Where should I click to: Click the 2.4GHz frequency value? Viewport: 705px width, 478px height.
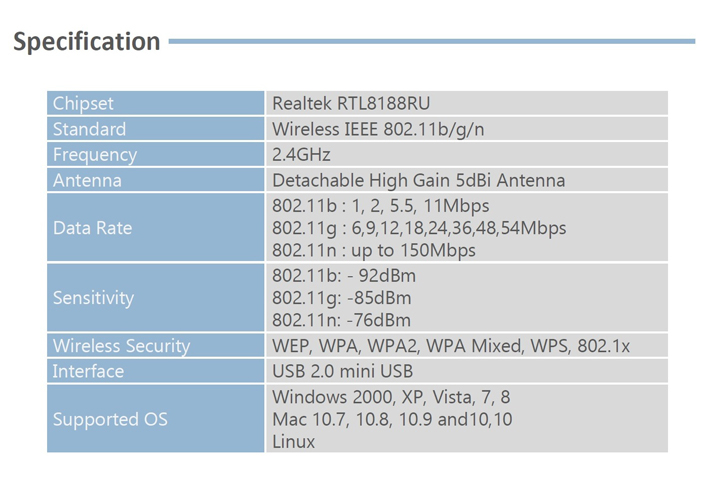click(301, 155)
